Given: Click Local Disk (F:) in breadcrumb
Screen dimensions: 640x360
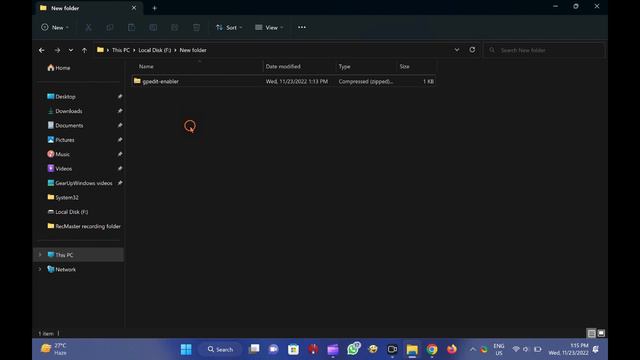Looking at the screenshot, I should (x=155, y=50).
